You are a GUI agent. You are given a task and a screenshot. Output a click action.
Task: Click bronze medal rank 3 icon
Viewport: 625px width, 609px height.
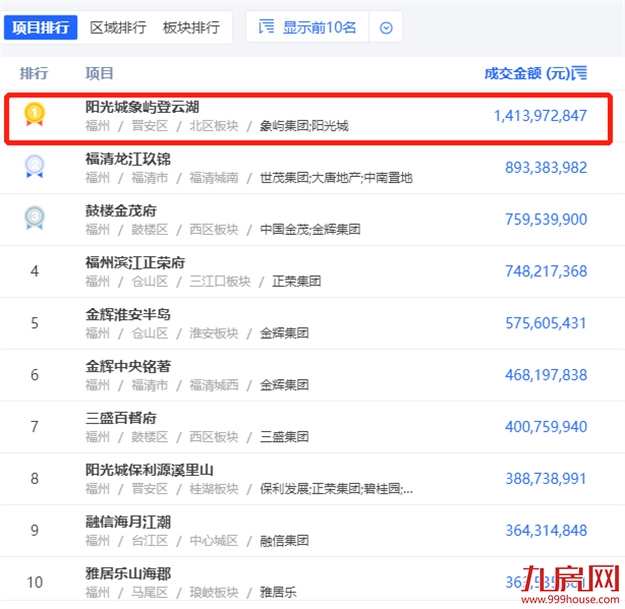pyautogui.click(x=35, y=218)
